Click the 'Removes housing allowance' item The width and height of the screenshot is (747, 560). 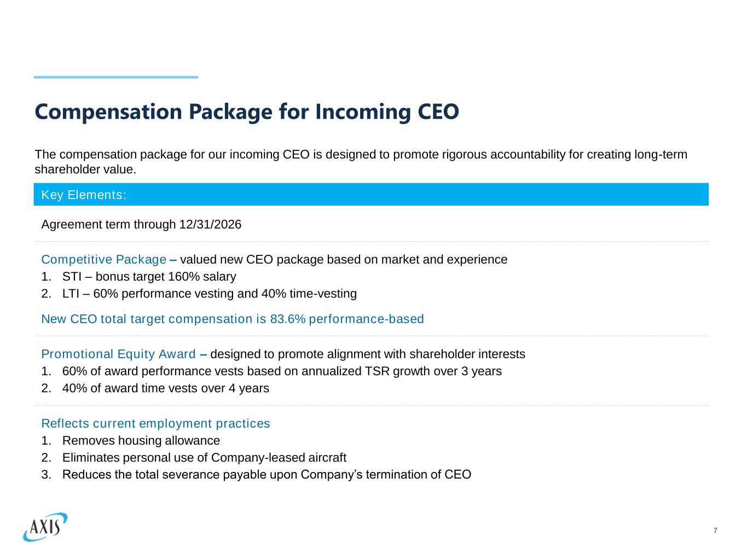(141, 441)
